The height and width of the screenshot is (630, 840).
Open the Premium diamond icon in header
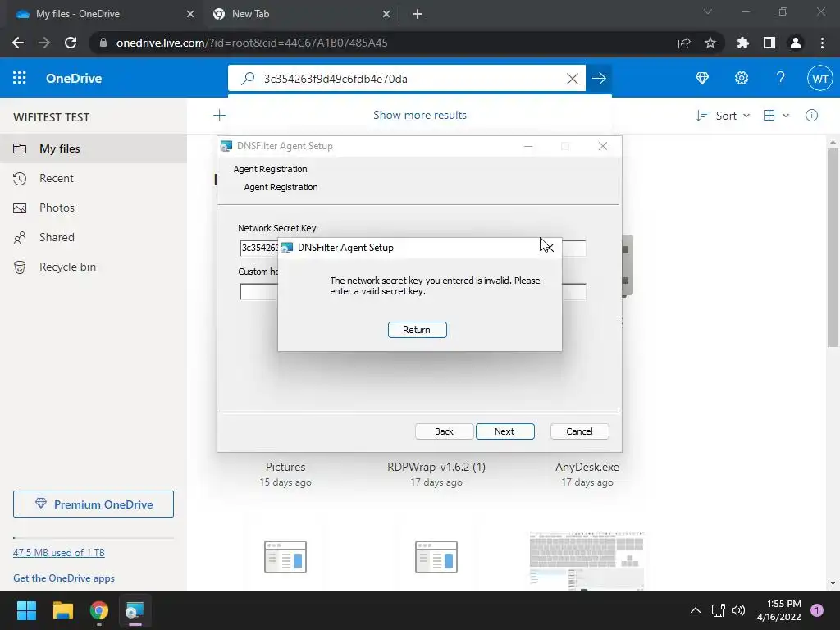click(702, 78)
